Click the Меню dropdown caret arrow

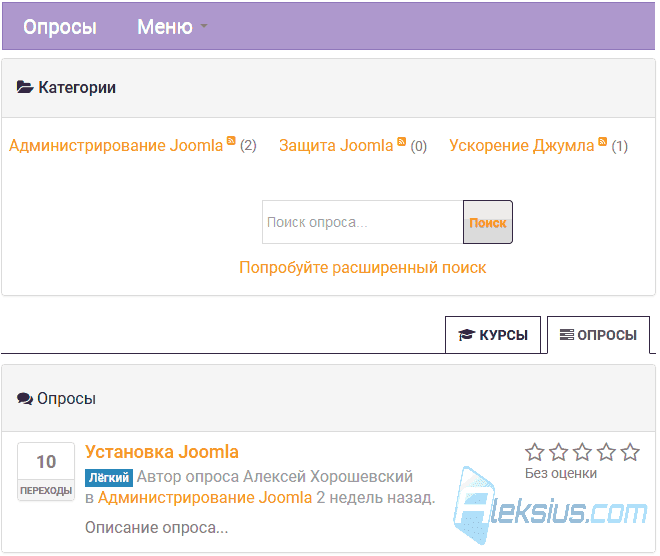[204, 26]
